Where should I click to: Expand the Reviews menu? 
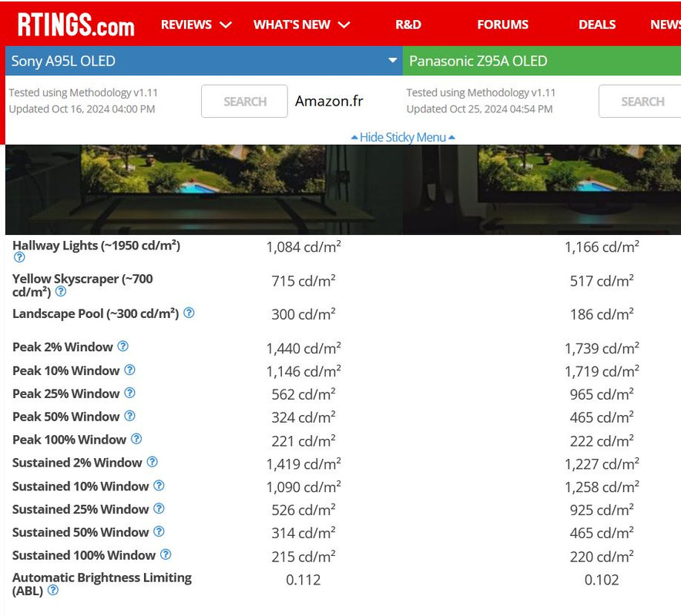[196, 25]
